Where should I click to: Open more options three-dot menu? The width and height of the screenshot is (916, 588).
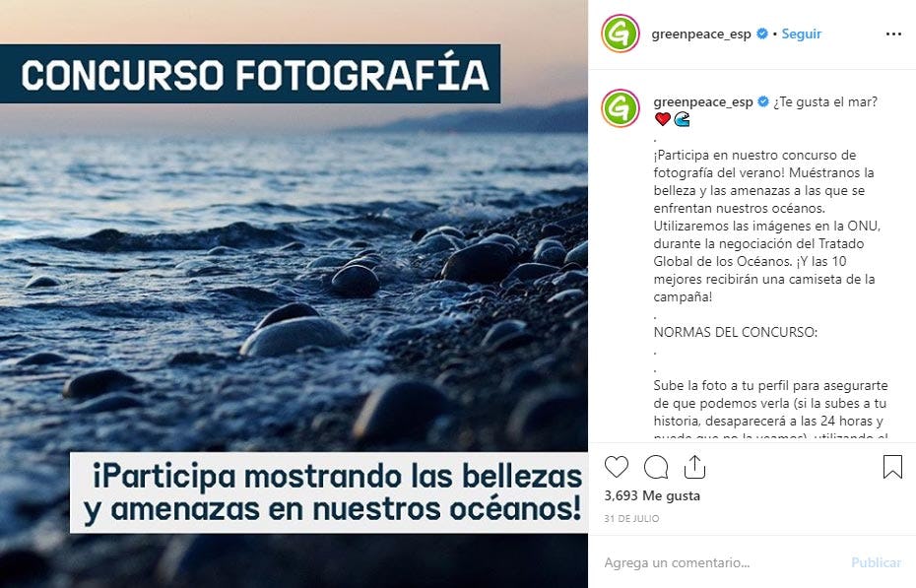[893, 33]
